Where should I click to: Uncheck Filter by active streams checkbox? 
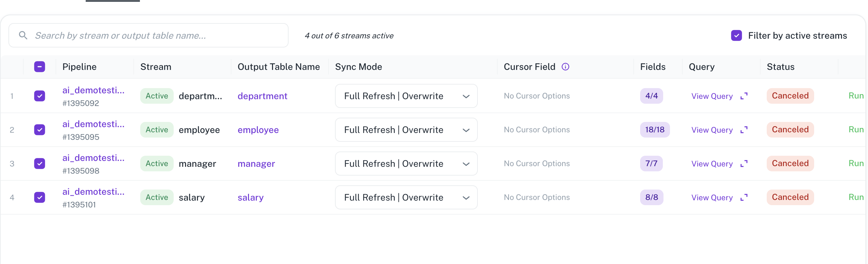click(x=736, y=35)
